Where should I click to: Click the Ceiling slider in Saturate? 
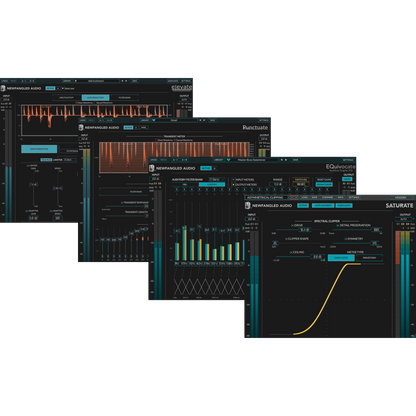[x=299, y=257]
